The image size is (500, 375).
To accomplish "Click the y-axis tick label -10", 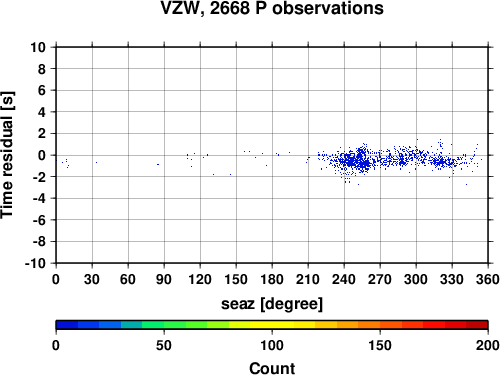I will click(x=36, y=263).
